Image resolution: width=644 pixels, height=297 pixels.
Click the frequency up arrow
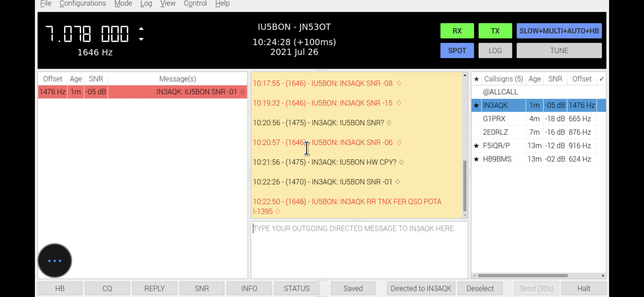pos(141,29)
